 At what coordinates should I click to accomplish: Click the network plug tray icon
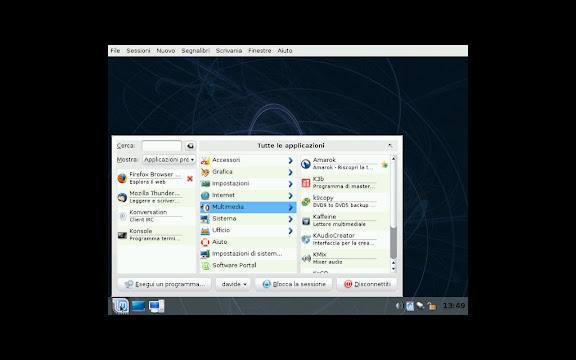point(420,306)
